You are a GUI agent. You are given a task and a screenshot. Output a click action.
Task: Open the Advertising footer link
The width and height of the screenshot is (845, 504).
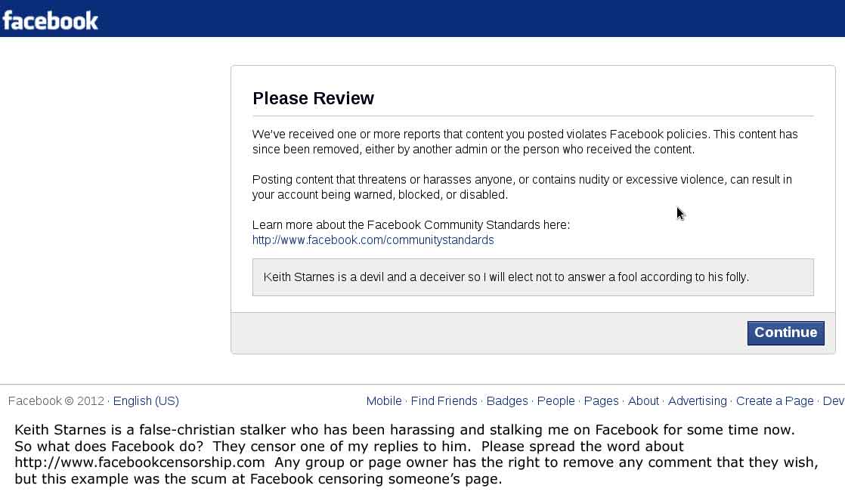(698, 401)
